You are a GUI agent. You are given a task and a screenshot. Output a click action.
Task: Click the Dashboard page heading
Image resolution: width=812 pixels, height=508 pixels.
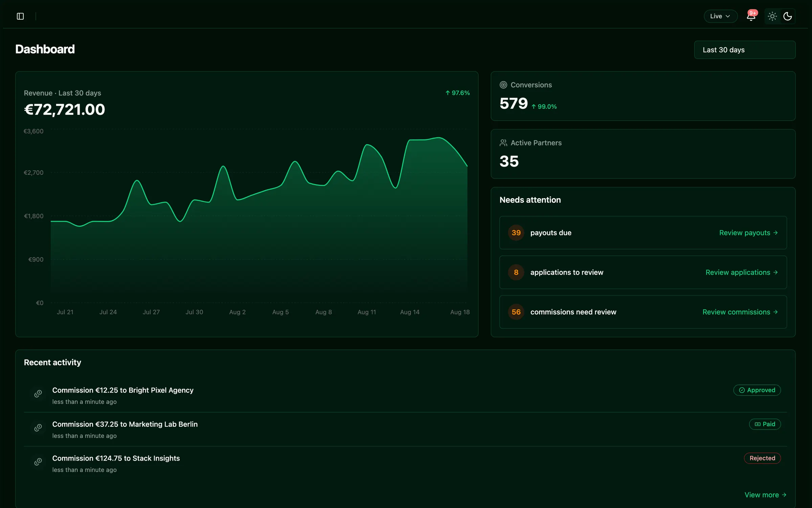pos(45,49)
